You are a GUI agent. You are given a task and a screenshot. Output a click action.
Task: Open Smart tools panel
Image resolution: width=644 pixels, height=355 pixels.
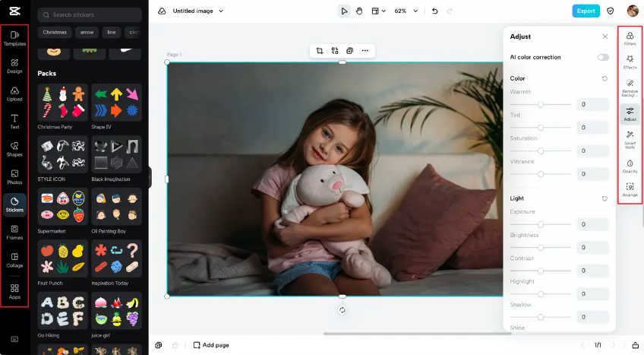click(x=630, y=140)
